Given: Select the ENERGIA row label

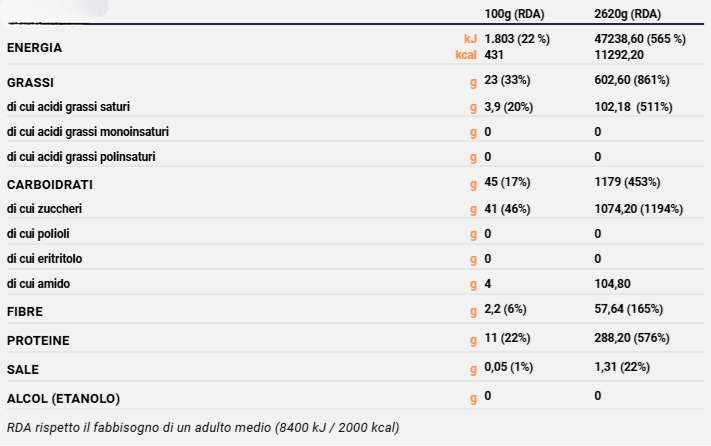Looking at the screenshot, I should click(x=35, y=47).
